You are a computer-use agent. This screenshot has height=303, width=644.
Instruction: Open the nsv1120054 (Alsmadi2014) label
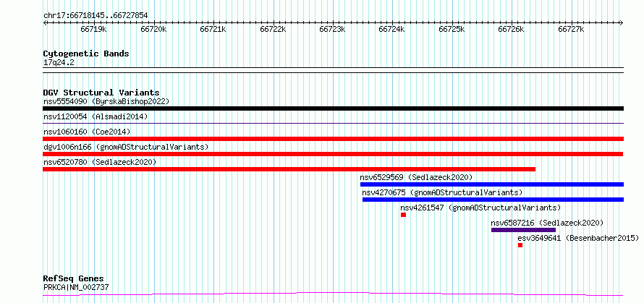(x=96, y=116)
